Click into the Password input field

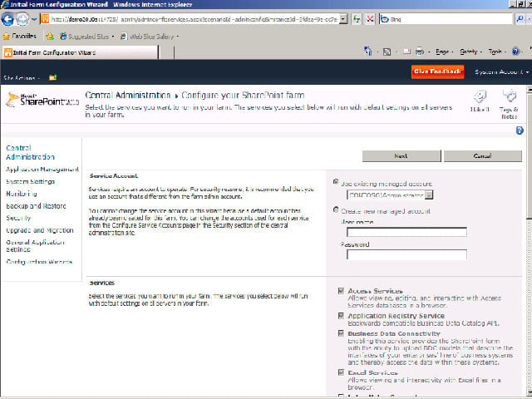pyautogui.click(x=406, y=254)
